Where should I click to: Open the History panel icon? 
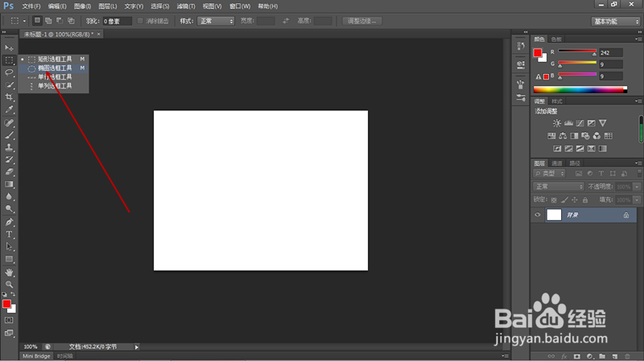tap(521, 46)
